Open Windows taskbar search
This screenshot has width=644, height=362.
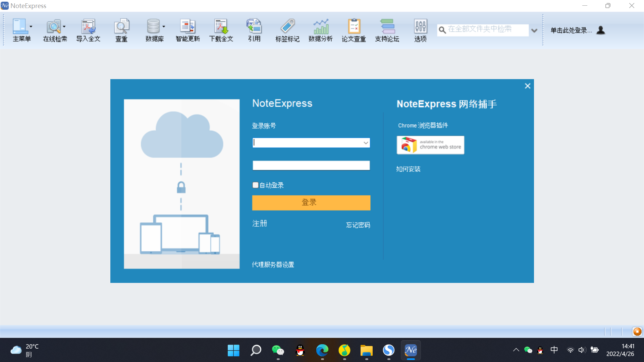(x=256, y=351)
